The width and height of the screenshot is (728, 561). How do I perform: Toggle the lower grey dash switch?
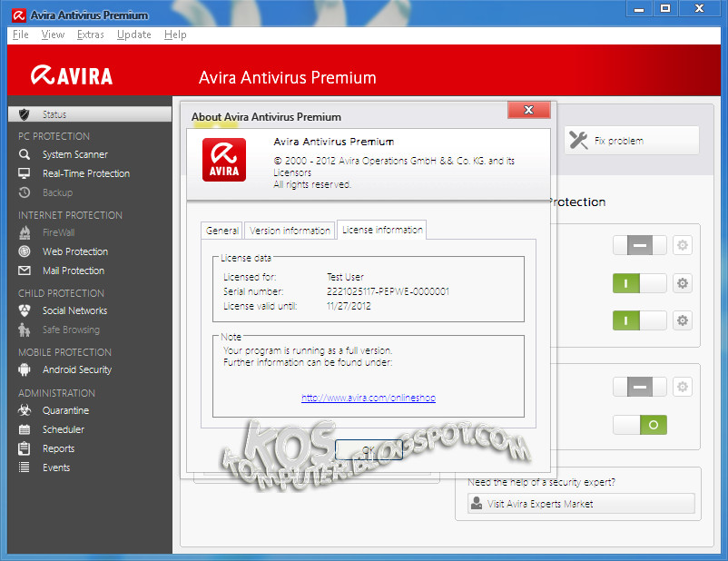[640, 387]
